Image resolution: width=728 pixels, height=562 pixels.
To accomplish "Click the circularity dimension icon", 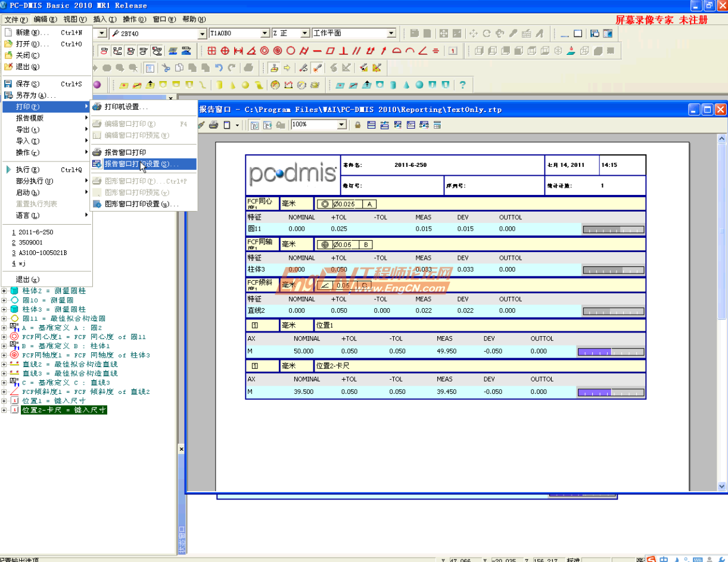I will (291, 51).
